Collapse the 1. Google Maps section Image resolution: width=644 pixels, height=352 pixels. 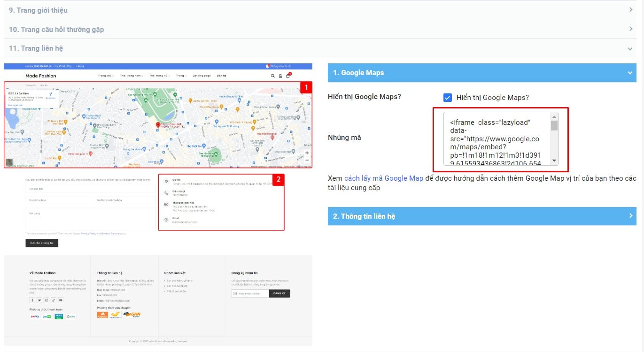(630, 73)
